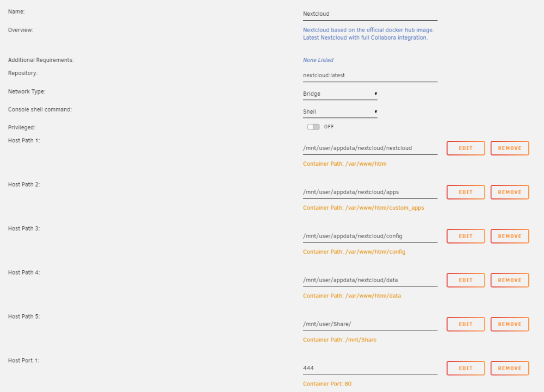Click the /mnt/user/appdata/nextcloud/nextcloud path field

tap(370, 148)
